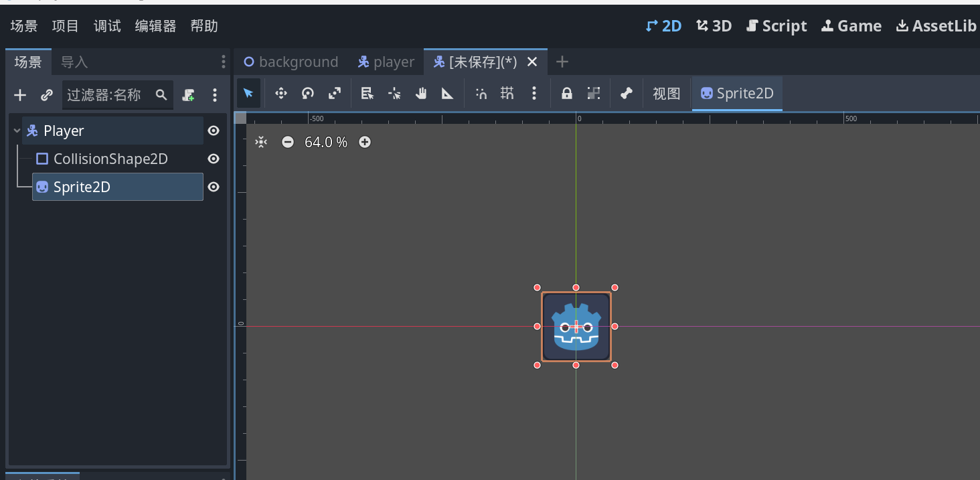Click the search magnifier in filter box
The image size is (980, 480).
161,95
